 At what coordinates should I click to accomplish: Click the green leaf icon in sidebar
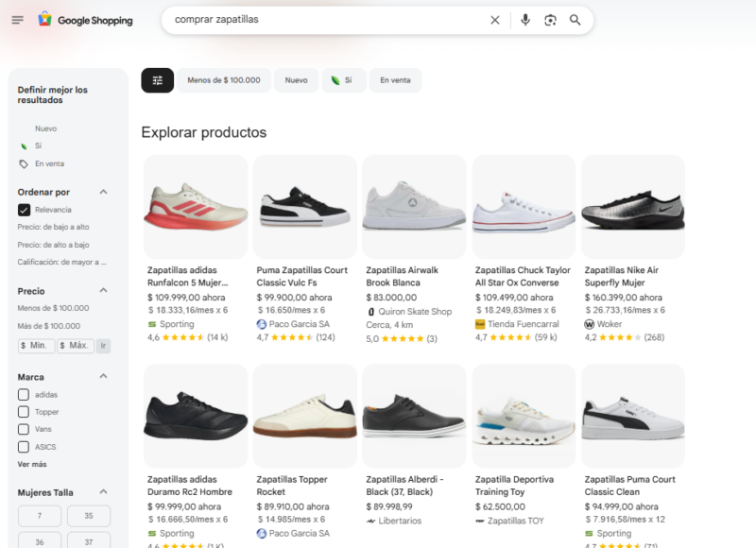[23, 146]
